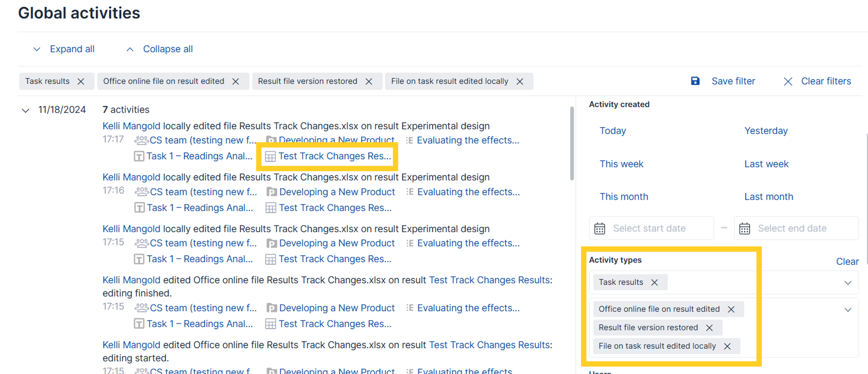Click the Save filter floppy disk icon
This screenshot has height=374, width=868.
pyautogui.click(x=695, y=81)
